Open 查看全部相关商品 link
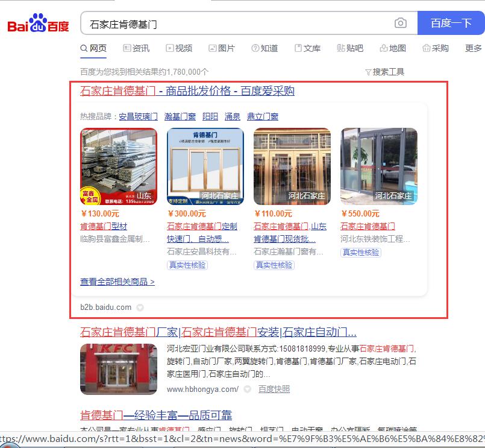Screen dimensions: 485x448 [117, 282]
